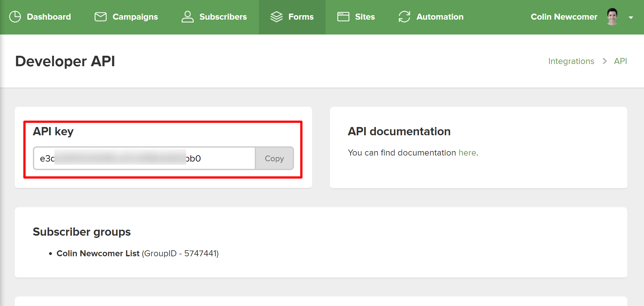Screen dimensions: 644x306
Task: Click the Integrations breadcrumb link
Action: [x=571, y=61]
